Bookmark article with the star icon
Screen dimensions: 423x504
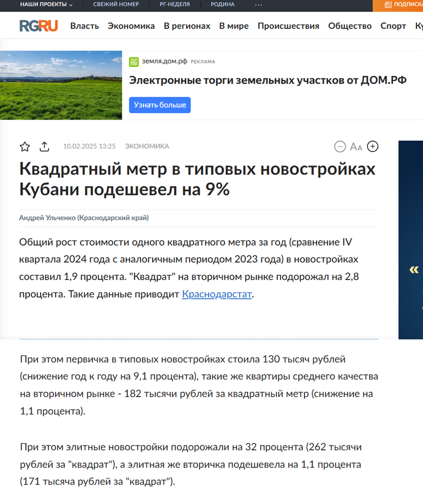(x=25, y=147)
